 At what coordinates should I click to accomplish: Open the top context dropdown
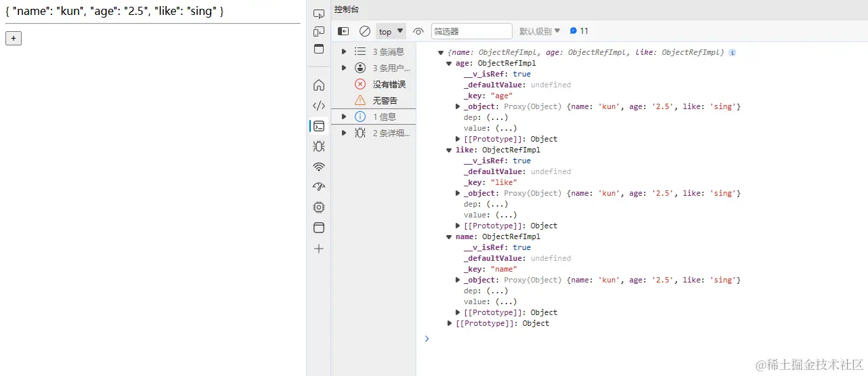click(391, 31)
